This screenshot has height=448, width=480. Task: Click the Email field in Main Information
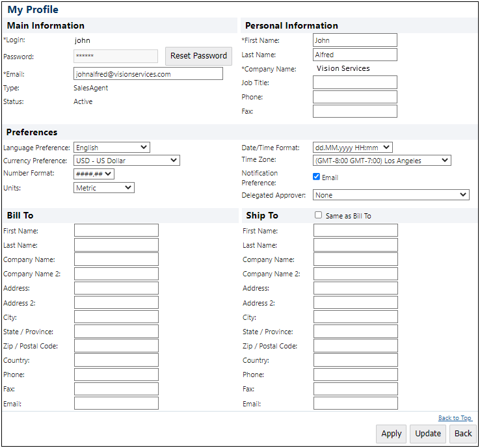148,74
